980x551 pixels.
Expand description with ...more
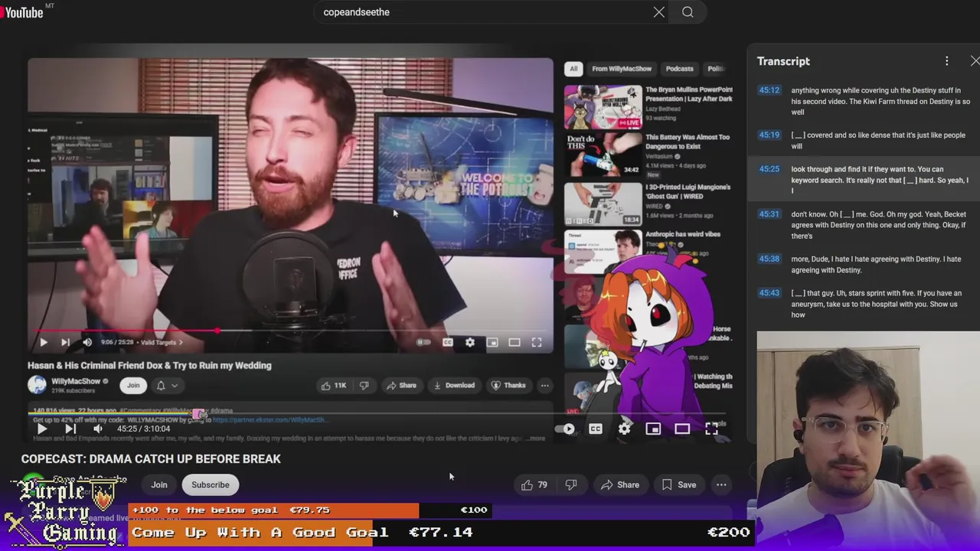pos(536,439)
